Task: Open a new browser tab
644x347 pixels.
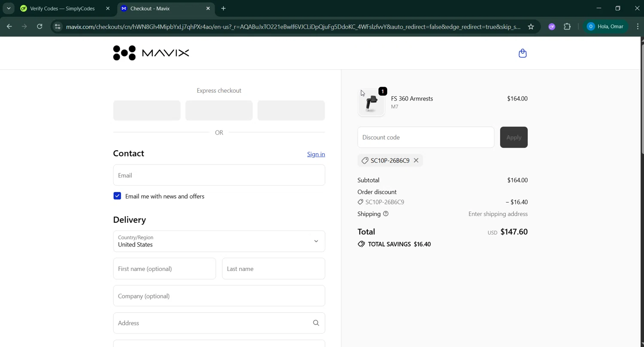Action: (x=223, y=8)
